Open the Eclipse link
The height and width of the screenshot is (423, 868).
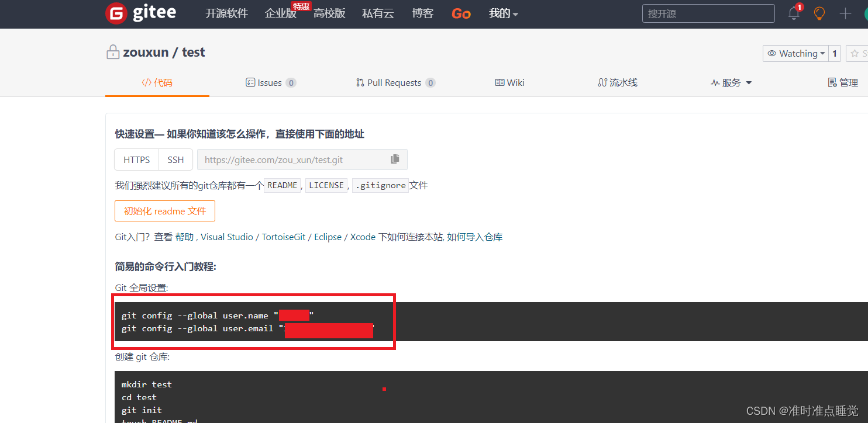[x=328, y=237]
